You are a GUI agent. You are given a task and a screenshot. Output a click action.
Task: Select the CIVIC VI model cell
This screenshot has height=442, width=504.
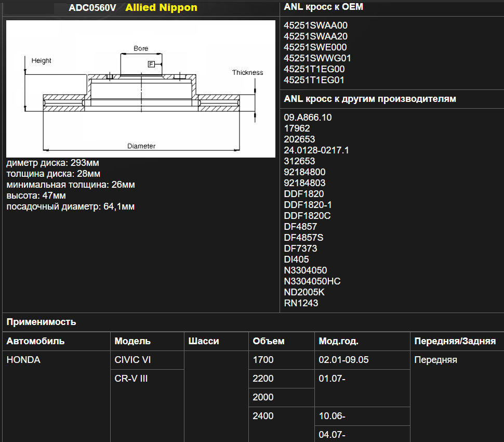pyautogui.click(x=132, y=360)
